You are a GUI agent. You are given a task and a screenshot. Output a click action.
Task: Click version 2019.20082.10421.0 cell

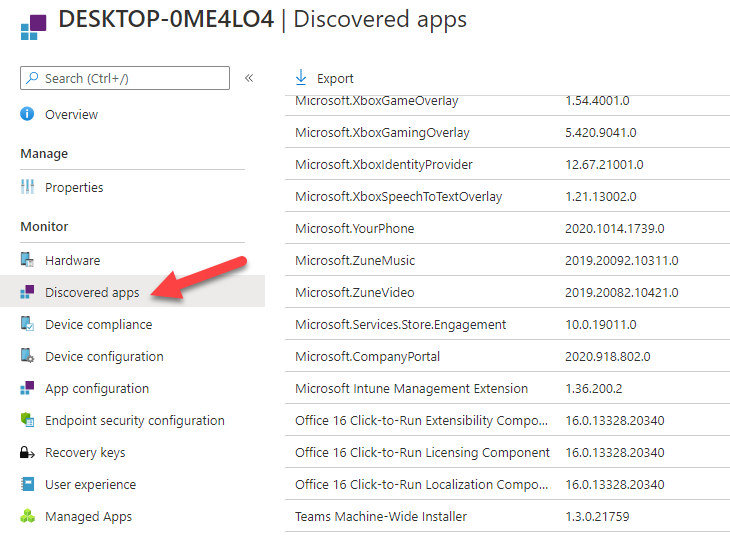point(622,292)
